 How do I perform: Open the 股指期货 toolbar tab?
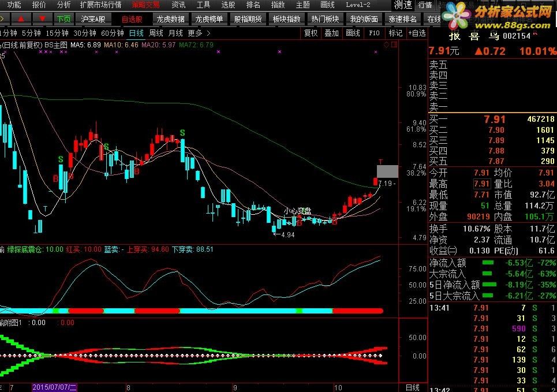(248, 19)
